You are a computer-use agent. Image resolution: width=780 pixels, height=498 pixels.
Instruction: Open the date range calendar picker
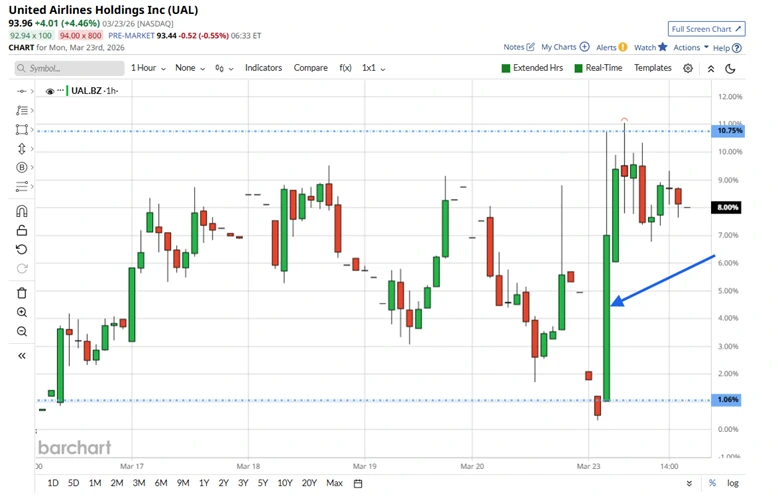click(x=358, y=483)
